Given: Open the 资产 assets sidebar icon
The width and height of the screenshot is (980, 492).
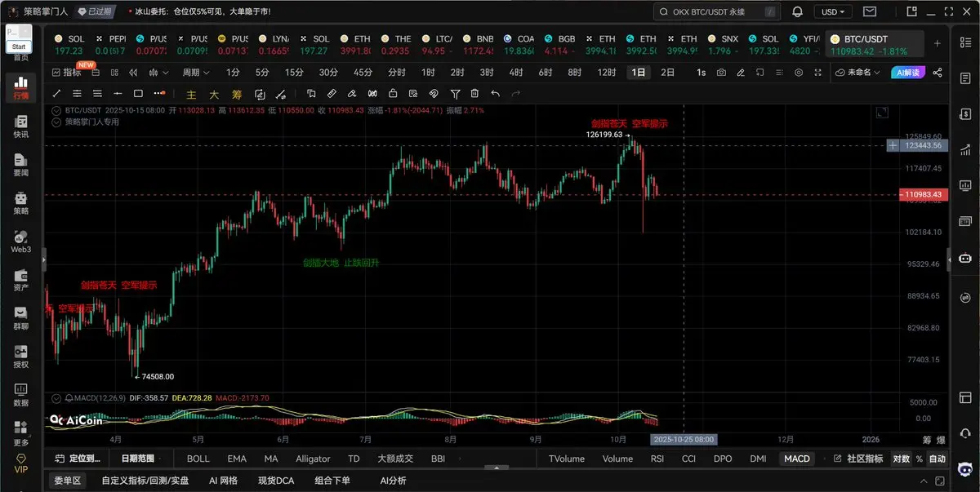Looking at the screenshot, I should (x=21, y=280).
